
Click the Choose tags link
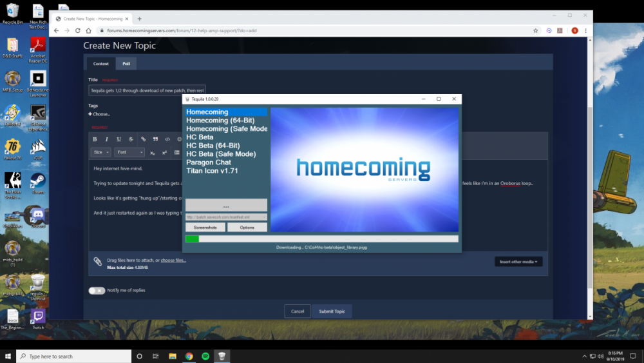[x=99, y=114]
